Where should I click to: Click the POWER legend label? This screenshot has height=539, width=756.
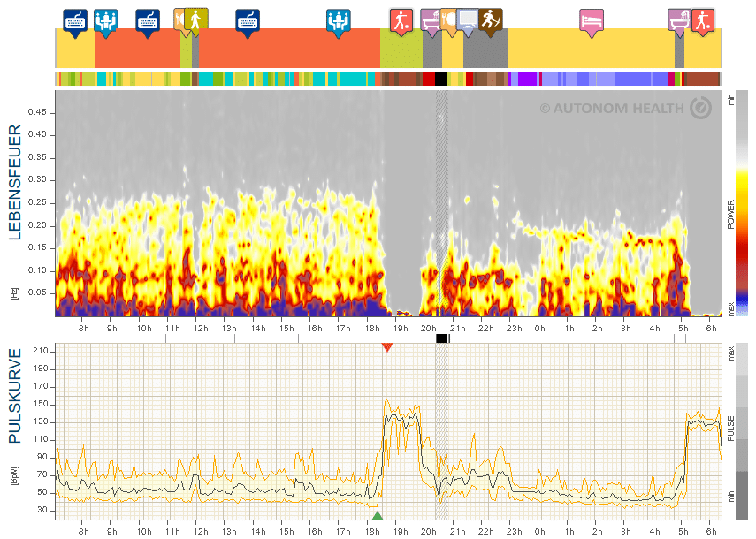pos(731,215)
